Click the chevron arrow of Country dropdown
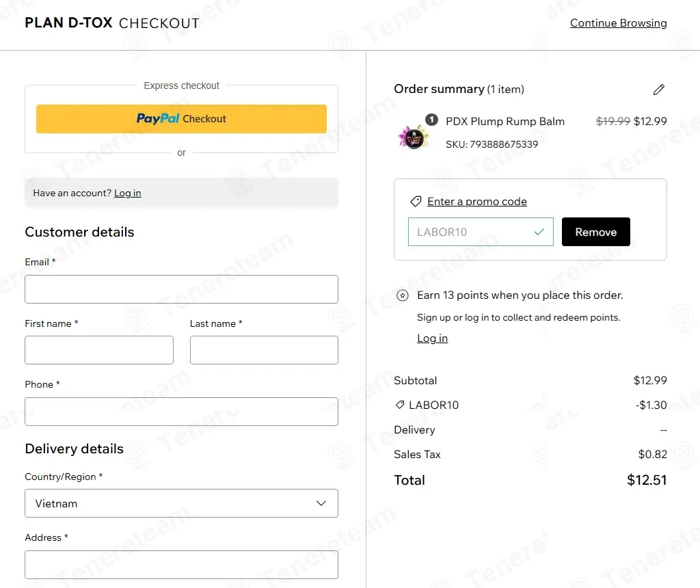700x588 pixels. click(x=321, y=503)
